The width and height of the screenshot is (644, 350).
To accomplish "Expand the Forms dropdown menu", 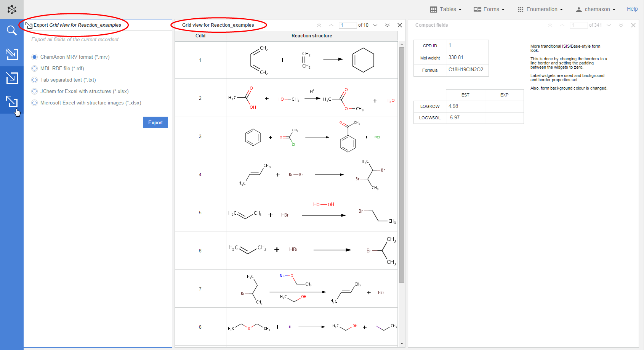I will coord(489,9).
